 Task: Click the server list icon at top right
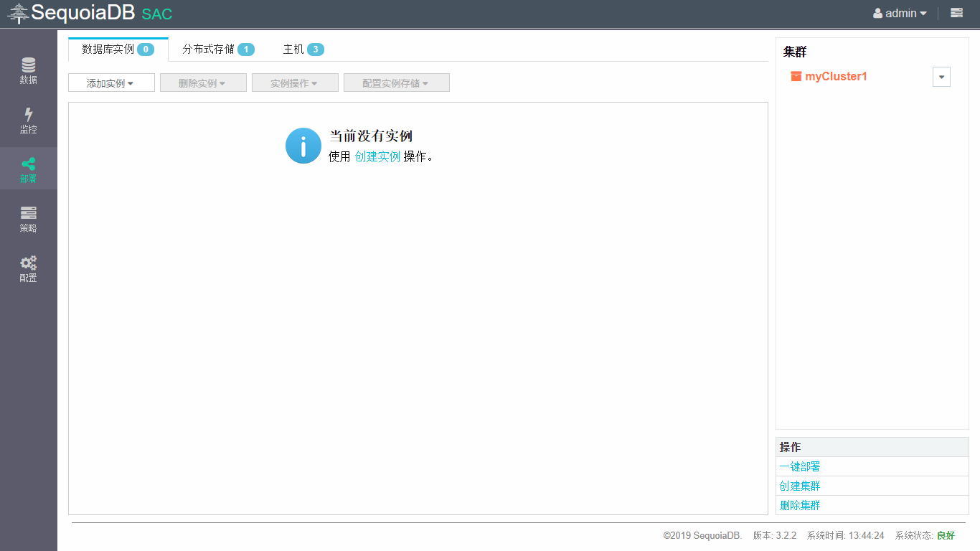[956, 13]
